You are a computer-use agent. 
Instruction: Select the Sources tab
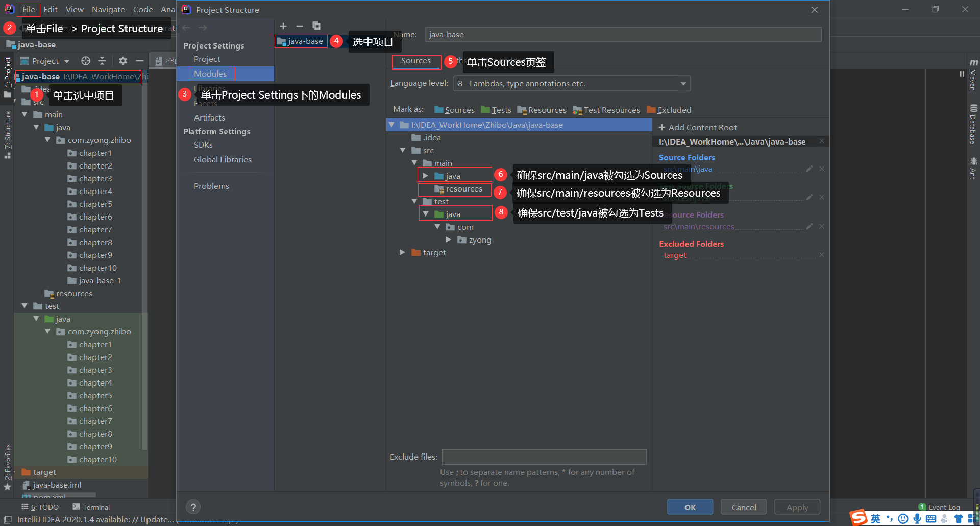[416, 61]
